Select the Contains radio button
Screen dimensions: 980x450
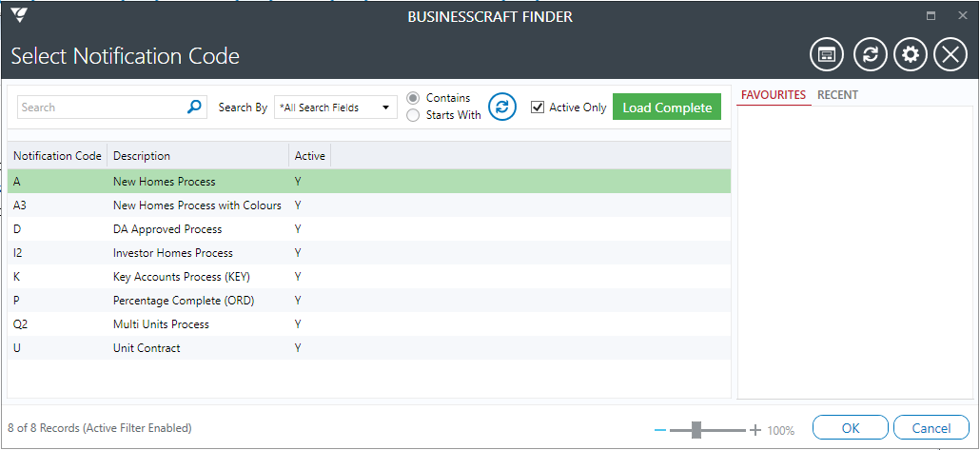click(x=413, y=98)
